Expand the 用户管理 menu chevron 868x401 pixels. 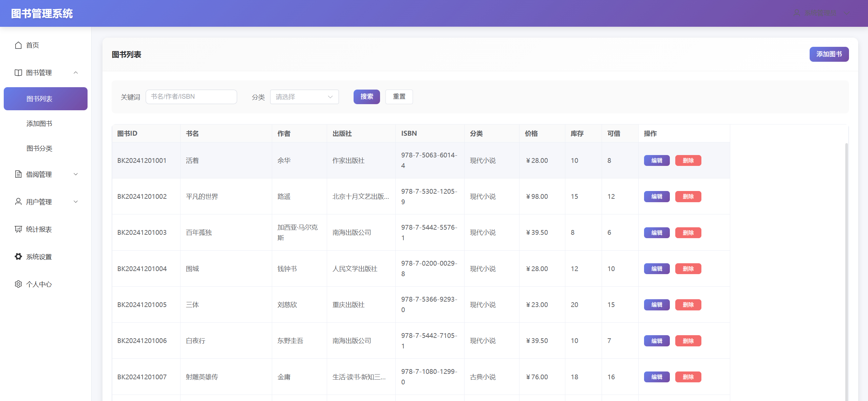click(x=76, y=202)
